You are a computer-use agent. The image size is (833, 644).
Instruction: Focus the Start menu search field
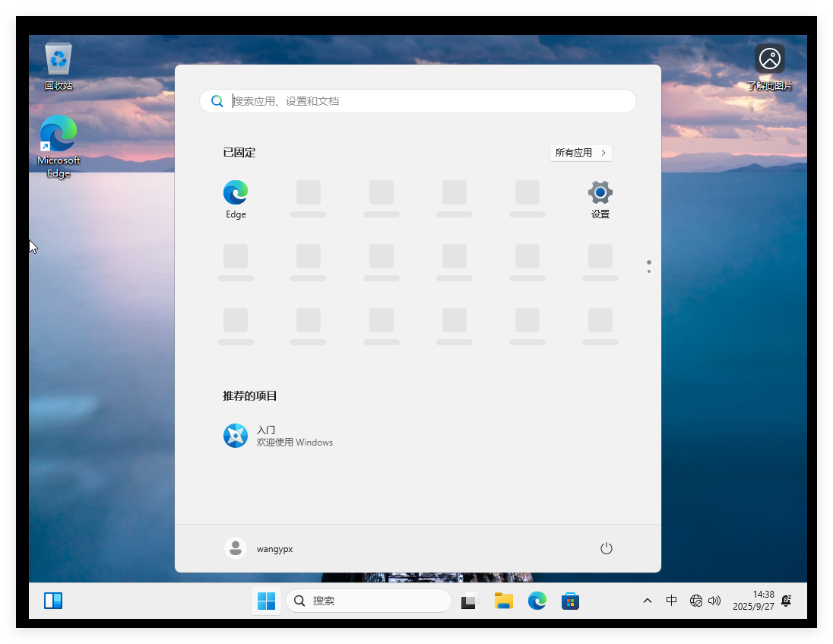click(x=417, y=101)
